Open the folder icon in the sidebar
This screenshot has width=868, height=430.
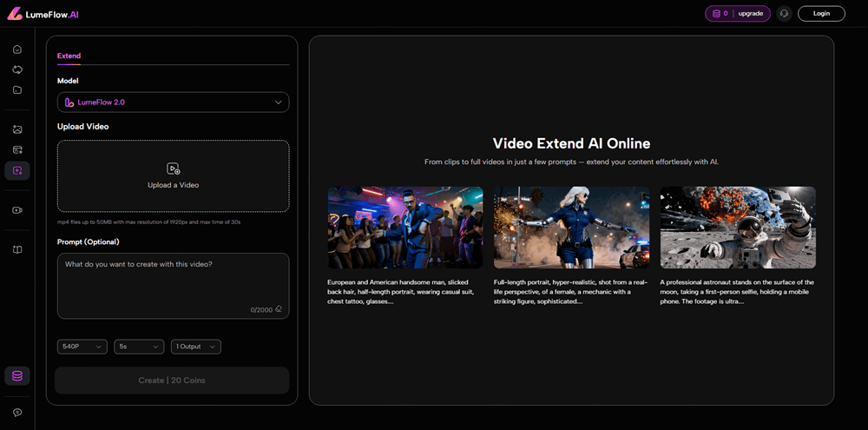pyautogui.click(x=17, y=89)
